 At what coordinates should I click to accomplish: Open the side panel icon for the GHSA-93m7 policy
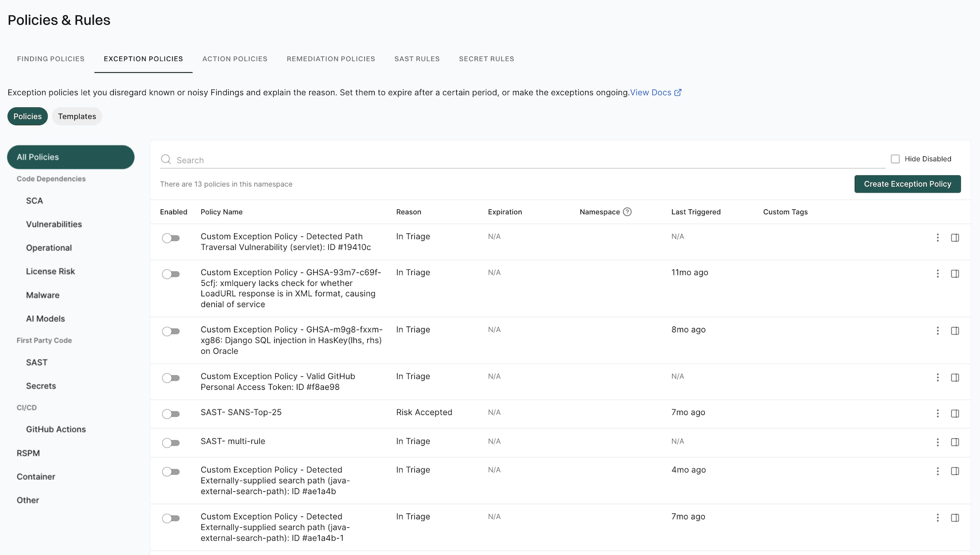pyautogui.click(x=955, y=274)
